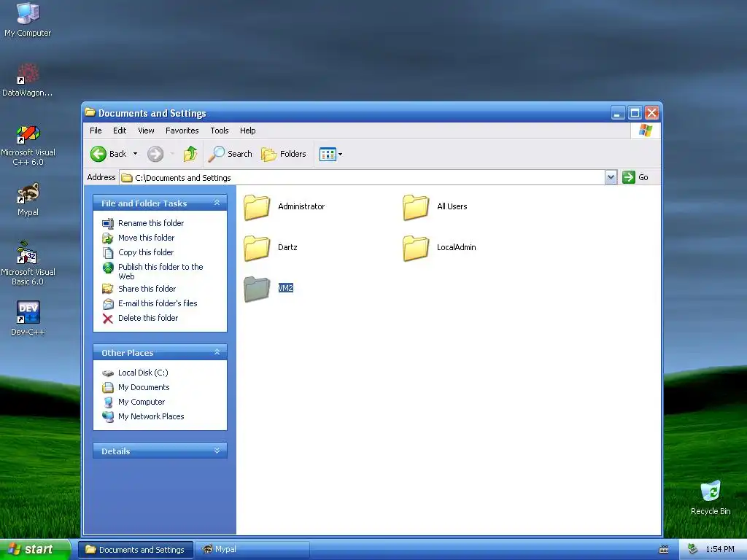Collapse File and Folder Tasks panel

pyautogui.click(x=217, y=203)
